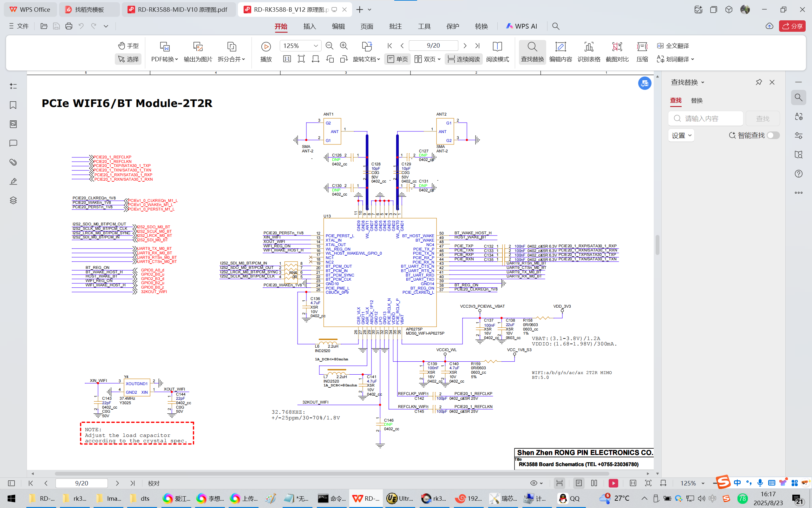Click 校对 in the status bar
This screenshot has width=812, height=508.
coord(154,483)
